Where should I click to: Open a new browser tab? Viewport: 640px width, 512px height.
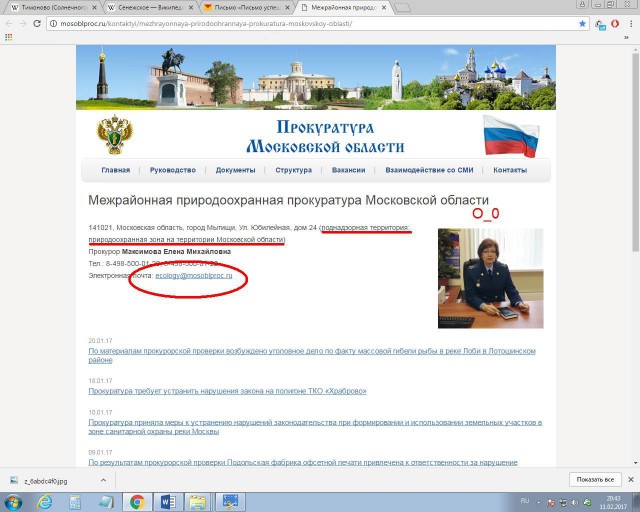pos(402,8)
